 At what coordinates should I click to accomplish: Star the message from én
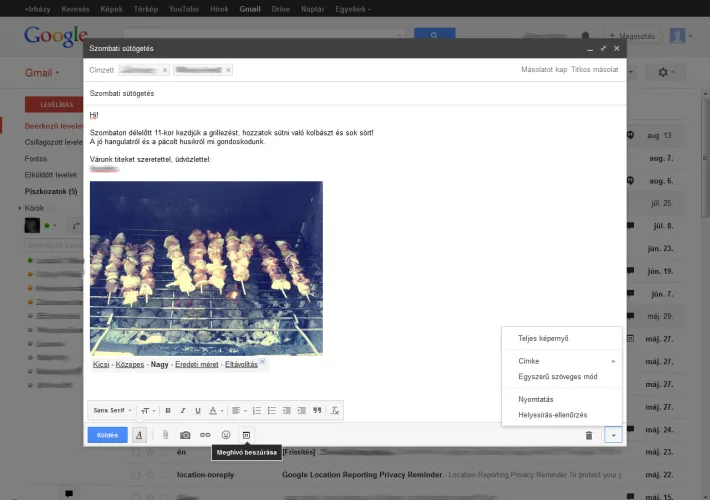click(150, 452)
